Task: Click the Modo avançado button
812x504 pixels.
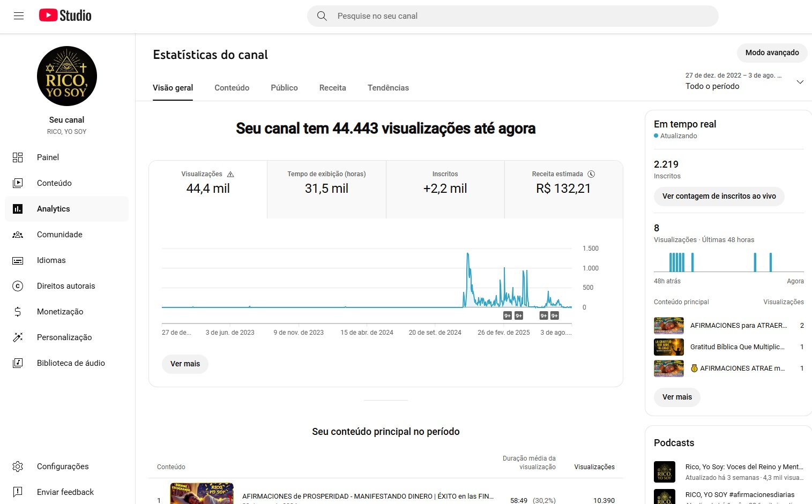Action: 772,52
